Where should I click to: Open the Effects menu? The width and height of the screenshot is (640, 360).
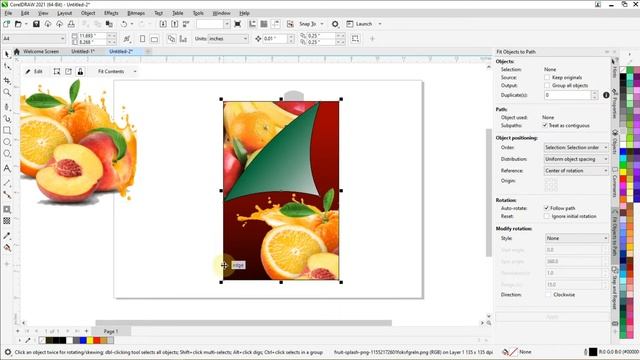[x=111, y=13]
